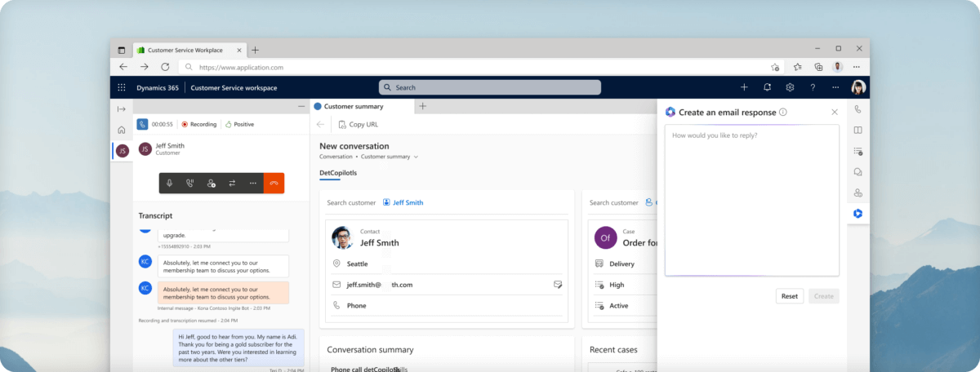This screenshot has height=372, width=980.
Task: Click the Reset button
Action: click(x=790, y=296)
